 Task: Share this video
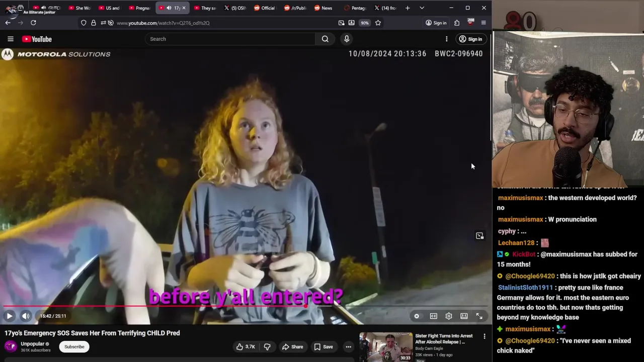pos(292,346)
